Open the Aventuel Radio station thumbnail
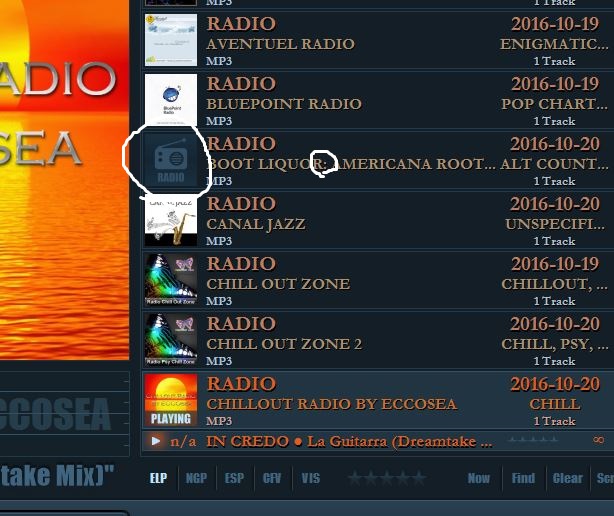The image size is (614, 516). pyautogui.click(x=171, y=40)
